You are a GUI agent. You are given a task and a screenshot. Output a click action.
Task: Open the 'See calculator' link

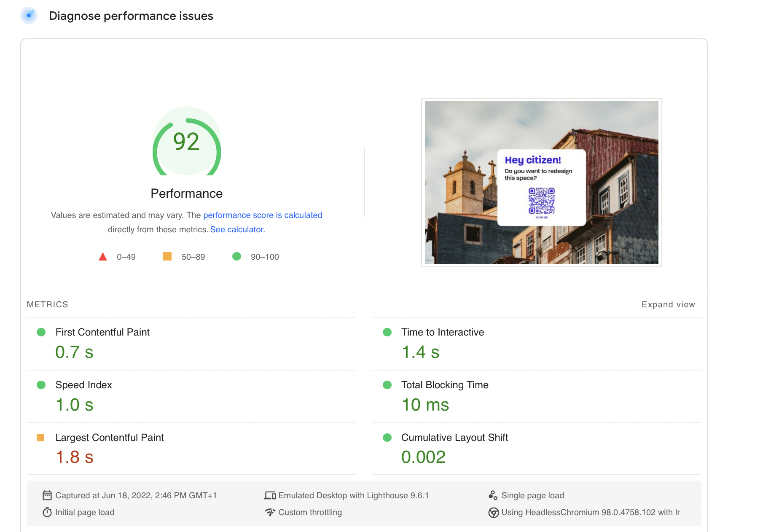click(x=237, y=229)
